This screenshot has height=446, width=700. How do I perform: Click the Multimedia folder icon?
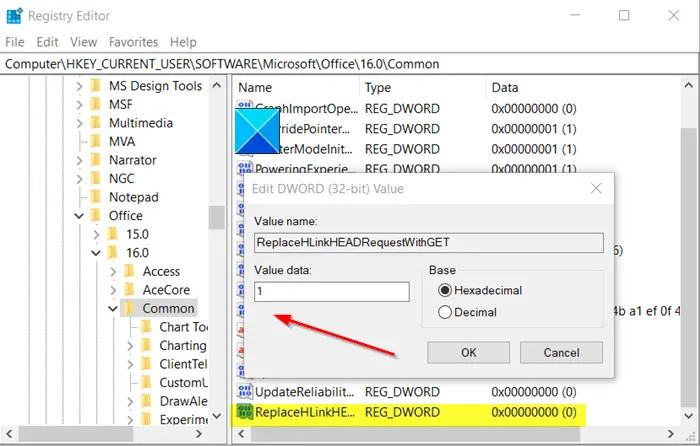(96, 123)
